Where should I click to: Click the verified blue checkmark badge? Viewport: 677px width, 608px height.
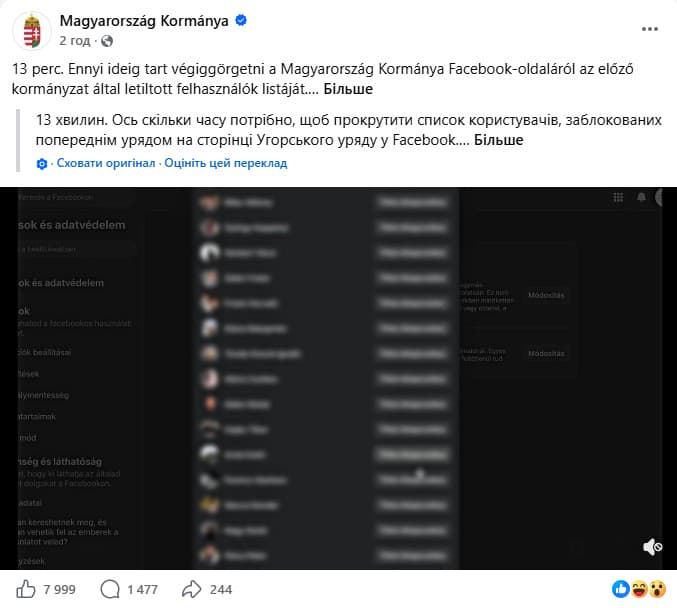tap(241, 20)
